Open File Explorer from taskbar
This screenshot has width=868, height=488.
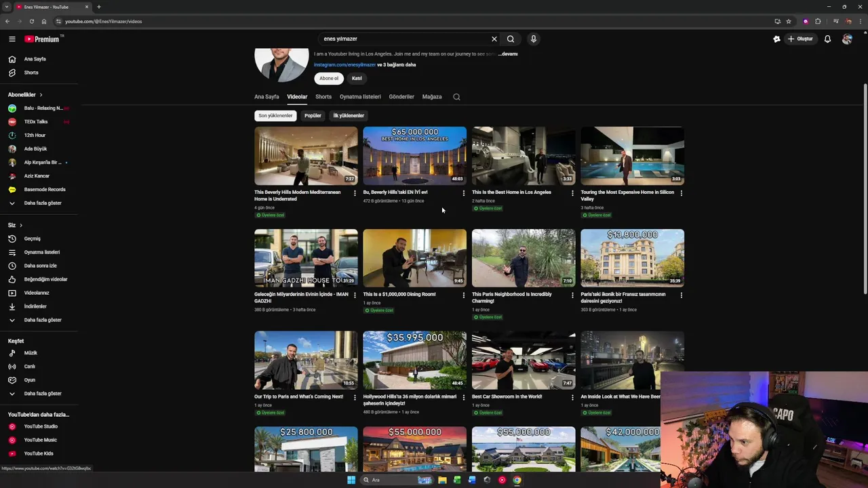click(442, 480)
